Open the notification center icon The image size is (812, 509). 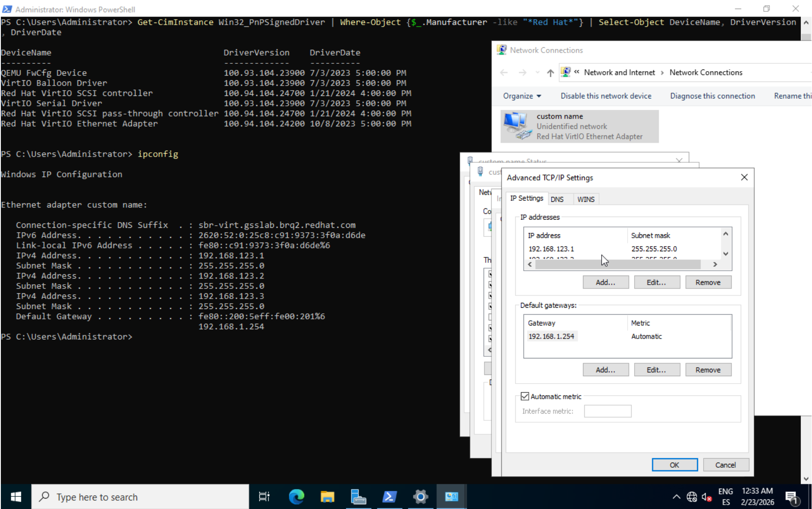792,497
